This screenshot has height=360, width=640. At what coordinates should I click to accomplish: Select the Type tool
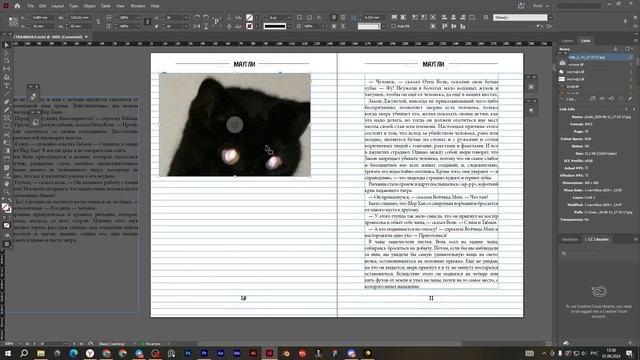coord(7,86)
